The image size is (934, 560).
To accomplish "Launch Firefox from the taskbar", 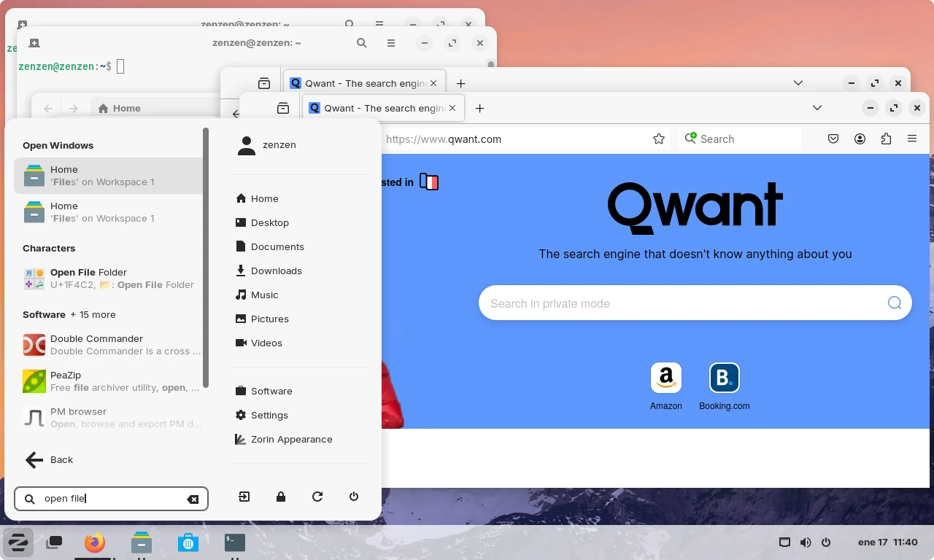I will click(x=95, y=542).
